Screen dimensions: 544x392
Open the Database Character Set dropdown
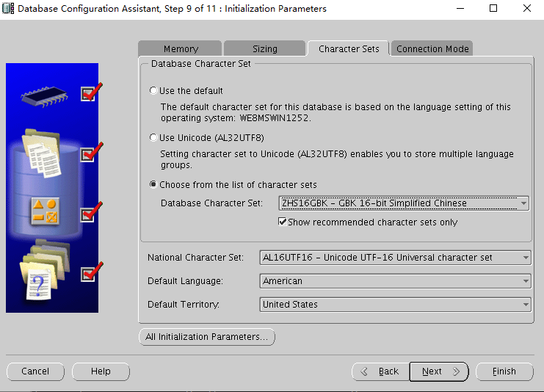[x=404, y=203]
